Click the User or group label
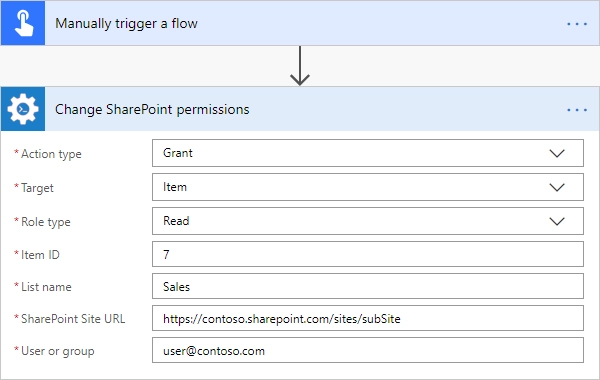Screen dimensions: 600x380 click(57, 351)
